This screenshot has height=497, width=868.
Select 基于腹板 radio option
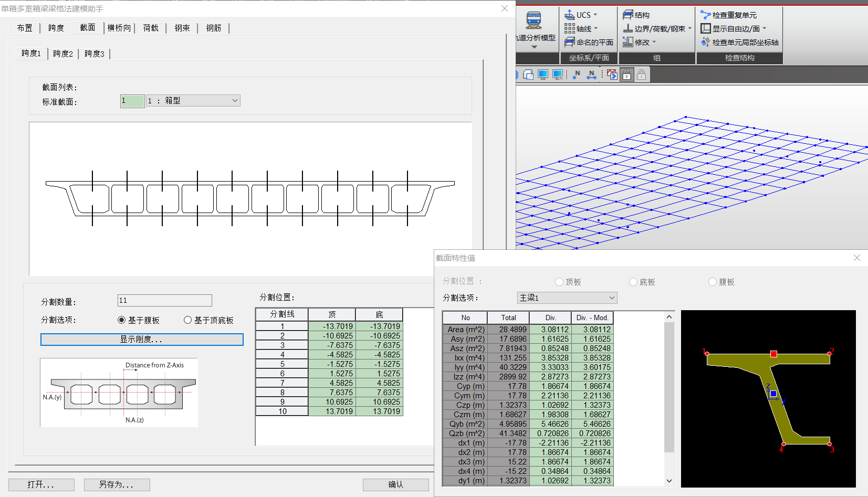tap(122, 320)
